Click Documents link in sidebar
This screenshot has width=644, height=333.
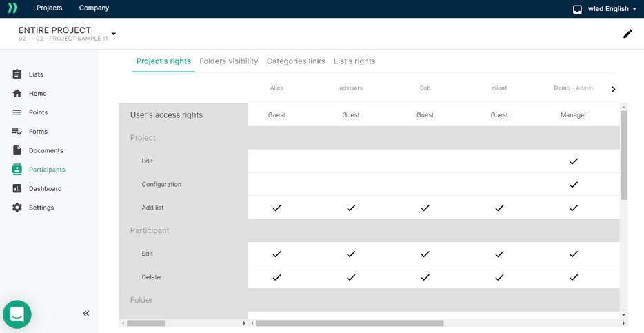tap(46, 150)
